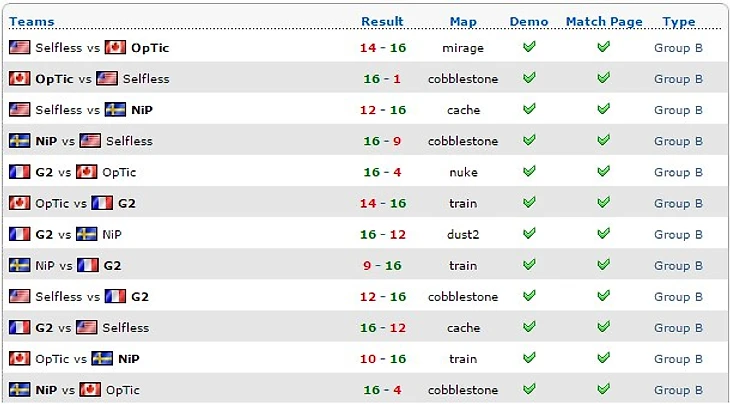Open demo checkmark for Selfless vs OpTic mirage
The height and width of the screenshot is (404, 730).
pyautogui.click(x=529, y=47)
